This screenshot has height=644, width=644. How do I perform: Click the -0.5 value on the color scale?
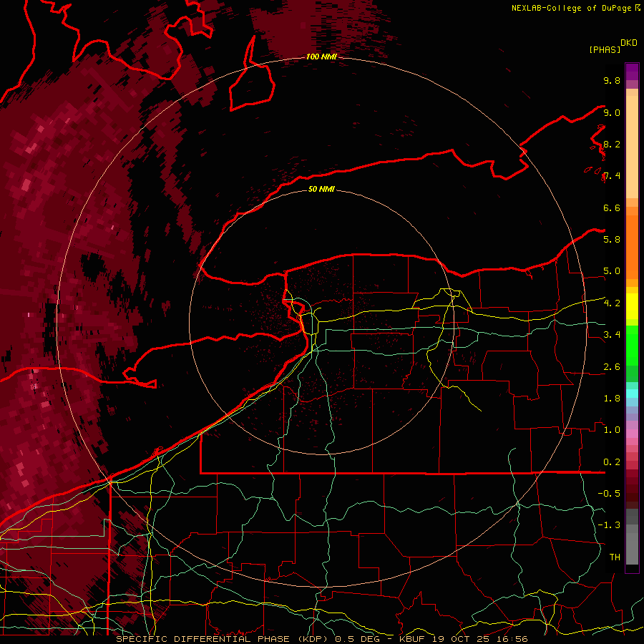tap(609, 493)
